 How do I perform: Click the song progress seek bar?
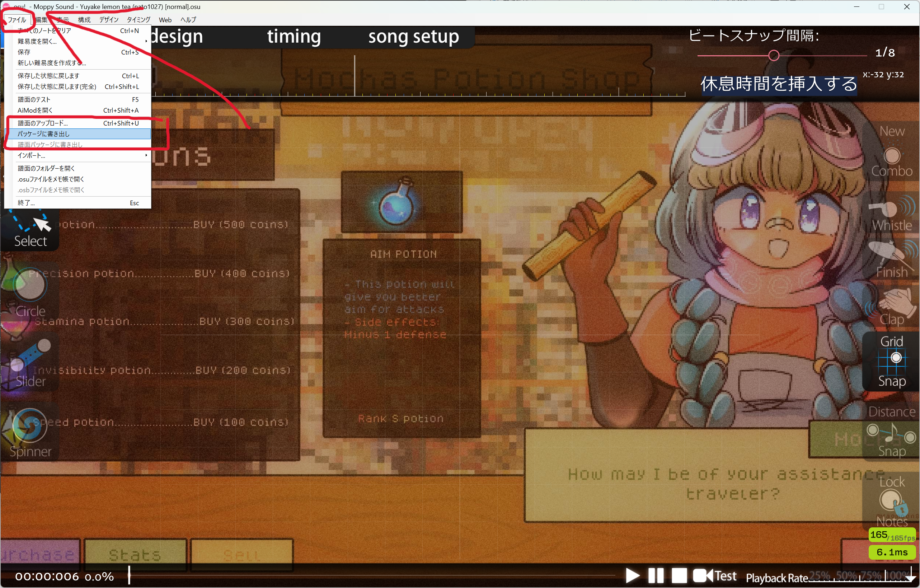pyautogui.click(x=371, y=575)
